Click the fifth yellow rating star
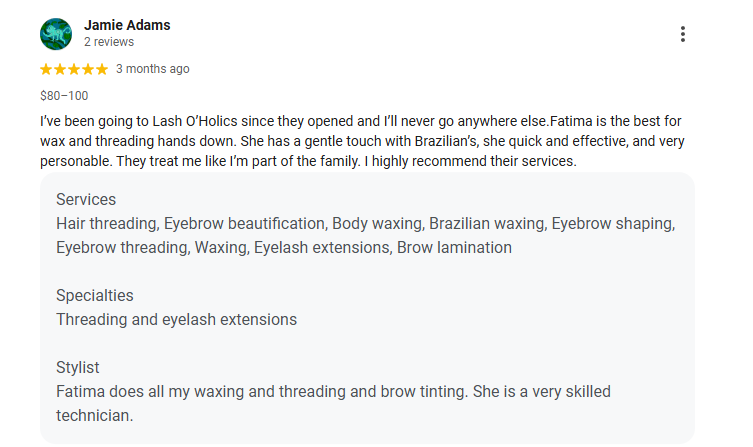Screen dimensions: 753x447 (x=101, y=69)
